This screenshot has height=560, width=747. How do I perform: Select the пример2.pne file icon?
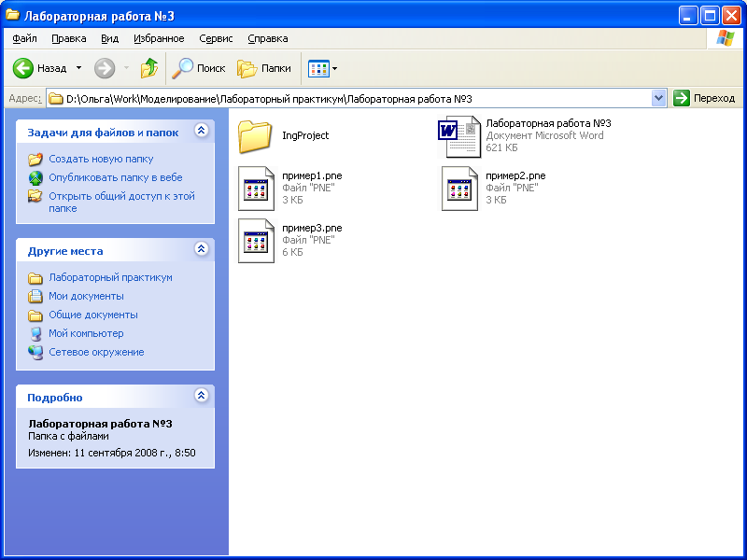(x=459, y=189)
